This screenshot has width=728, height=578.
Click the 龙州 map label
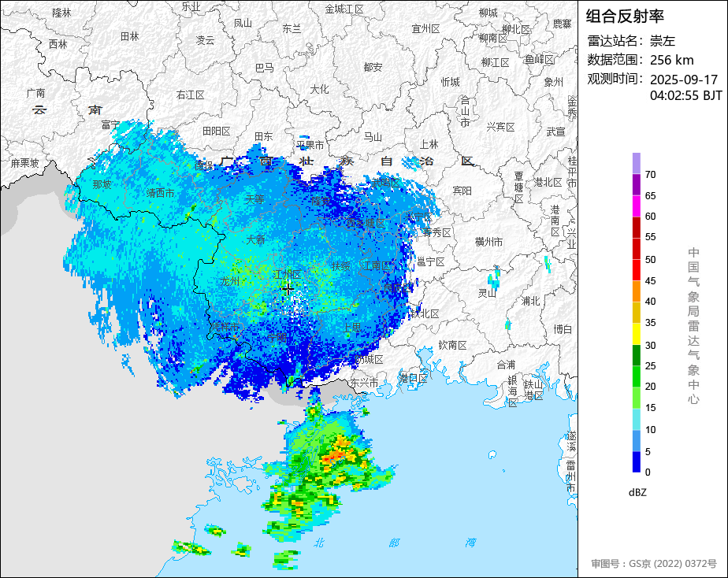coord(230,282)
